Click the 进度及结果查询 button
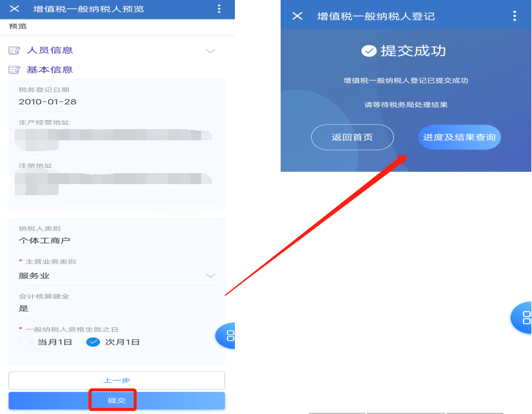The height and width of the screenshot is (414, 532). click(459, 137)
